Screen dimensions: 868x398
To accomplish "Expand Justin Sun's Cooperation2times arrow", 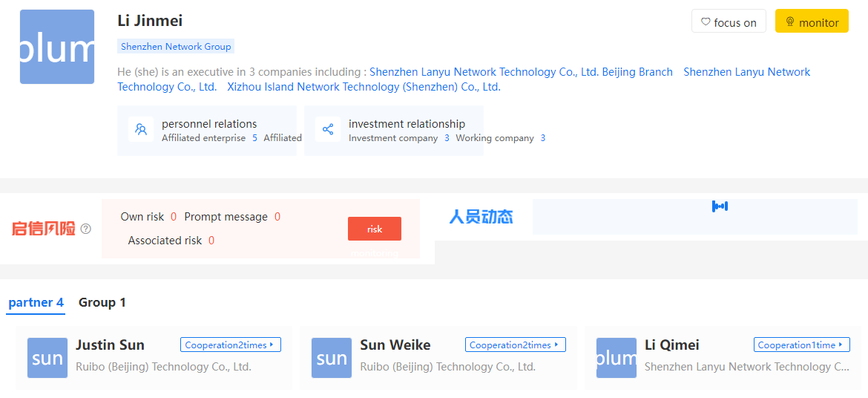I will tap(272, 345).
